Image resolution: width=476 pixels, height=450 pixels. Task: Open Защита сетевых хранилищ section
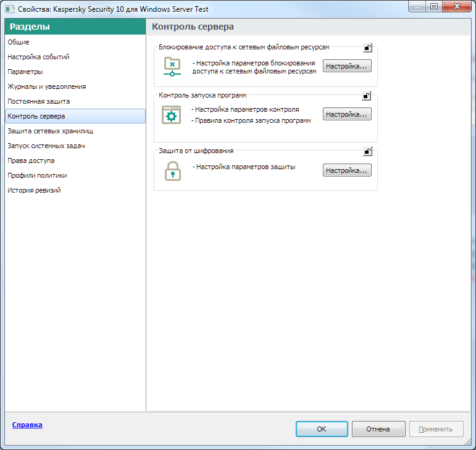tap(75, 131)
